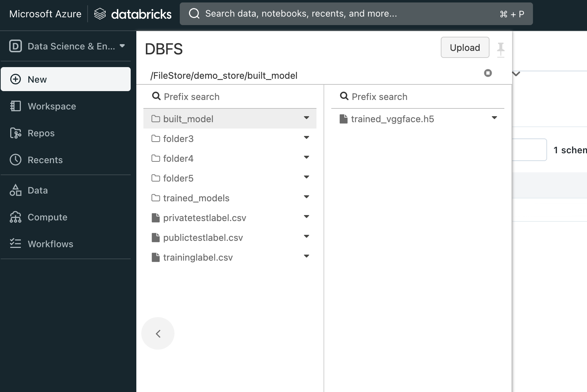Open the trained_vggface.h5 dropdown arrow
This screenshot has width=587, height=392.
click(494, 118)
